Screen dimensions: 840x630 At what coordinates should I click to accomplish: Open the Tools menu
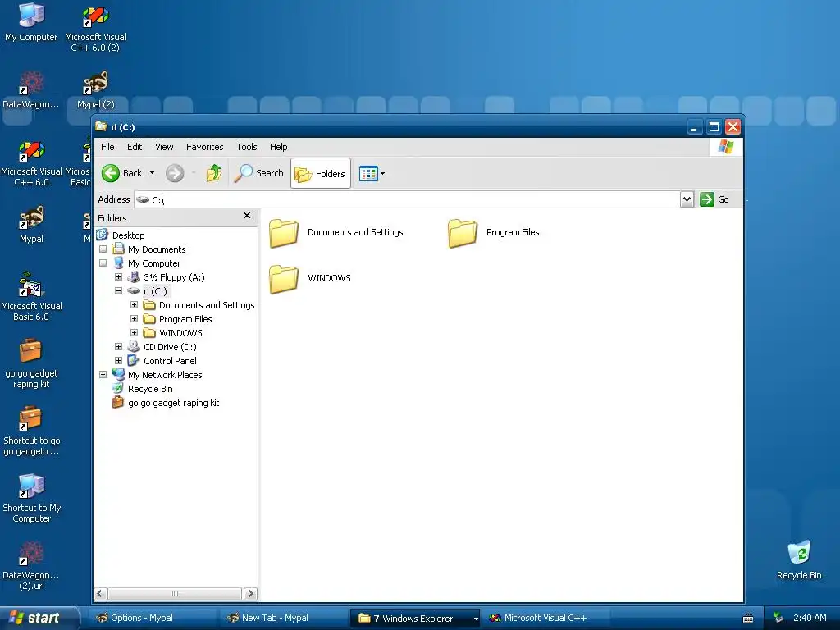[x=246, y=147]
